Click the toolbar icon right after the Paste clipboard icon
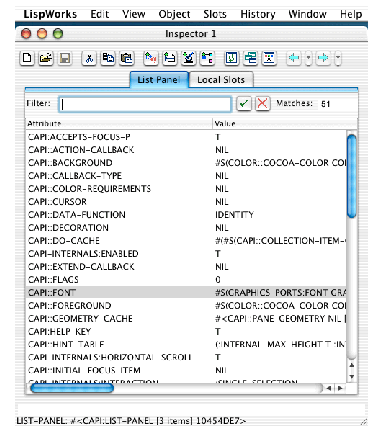Viewport: 385px width, 433px height. point(151,58)
